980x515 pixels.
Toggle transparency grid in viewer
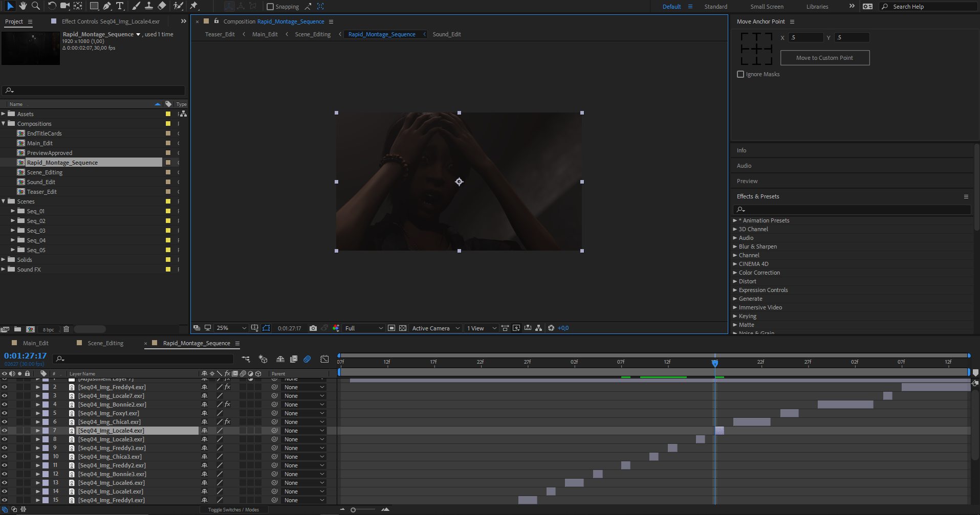point(403,328)
